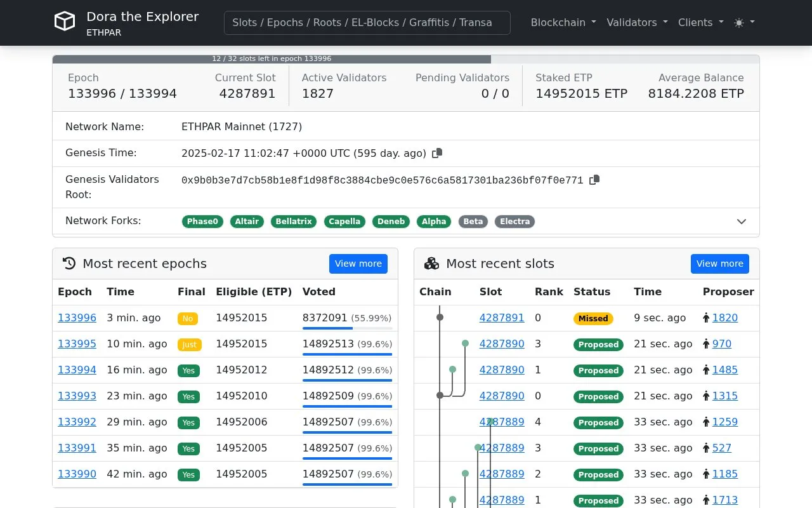The image size is (812, 508).
Task: Open the Blockchain menu
Action: [x=563, y=22]
